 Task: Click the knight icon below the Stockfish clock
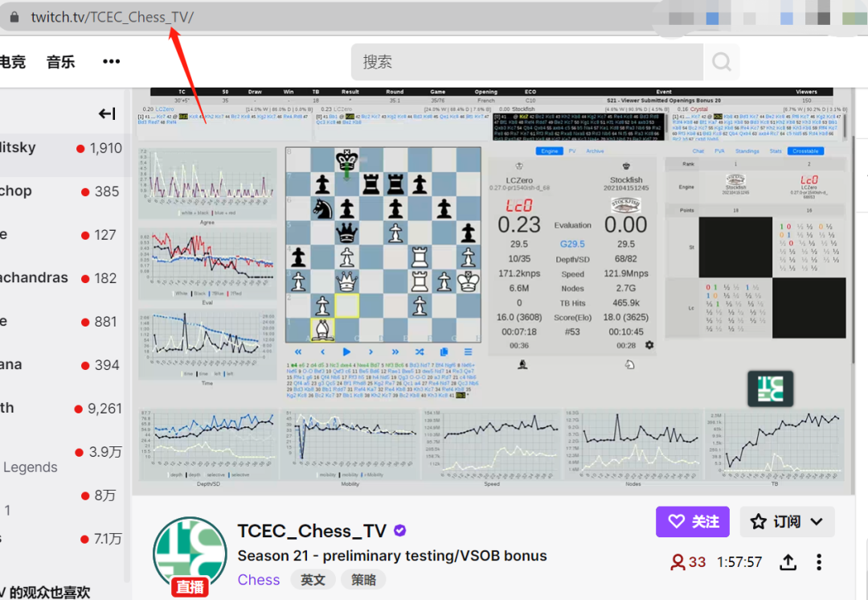(629, 364)
